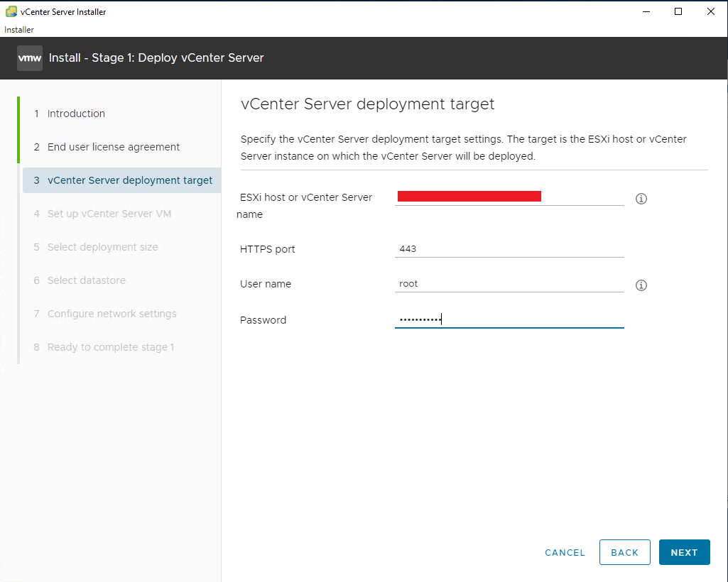The image size is (728, 582).
Task: Click the 'HTTPS port' label
Action: (x=268, y=249)
